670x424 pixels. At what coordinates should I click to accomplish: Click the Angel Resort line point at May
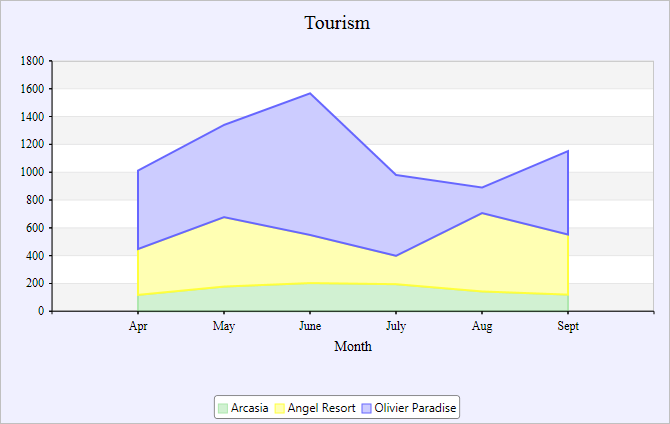224,217
